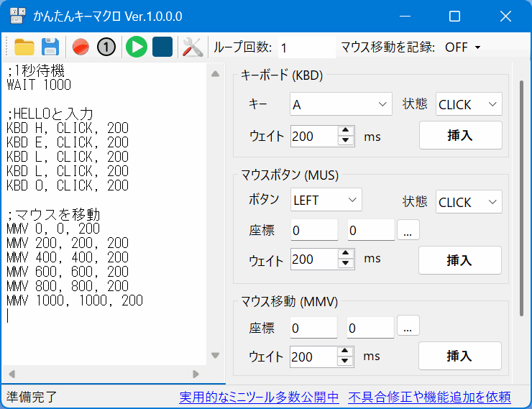The height and width of the screenshot is (409, 532).
Task: Click script editor scroll right arrow
Action: pos(196,374)
